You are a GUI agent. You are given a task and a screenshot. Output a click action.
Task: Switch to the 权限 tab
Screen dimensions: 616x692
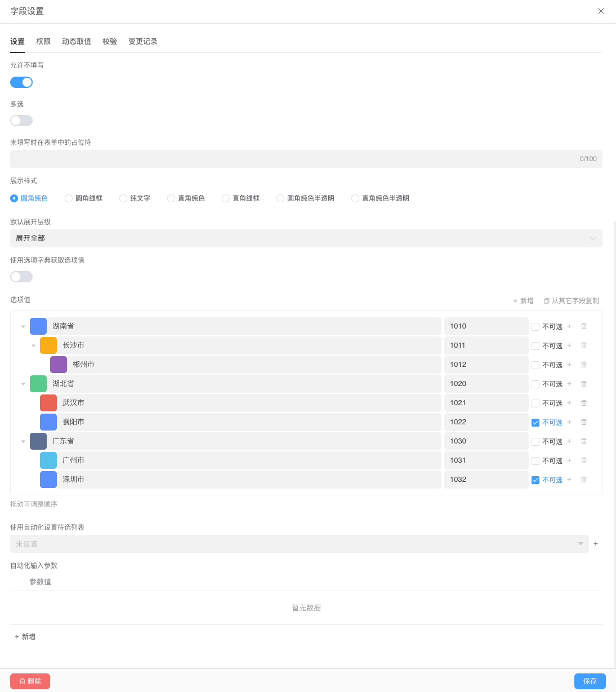[43, 41]
